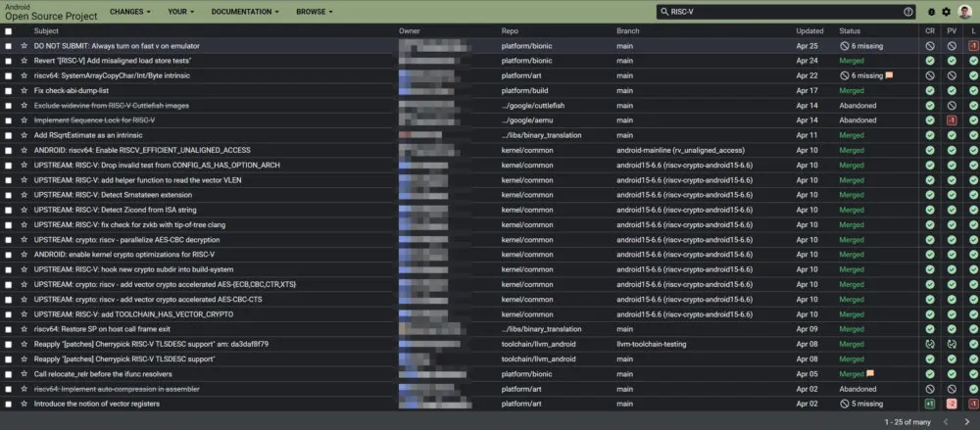Open 'UPSTREAM: RISC-V: Detect Smstateen extension' change
This screenshot has width=980, height=430.
[113, 195]
